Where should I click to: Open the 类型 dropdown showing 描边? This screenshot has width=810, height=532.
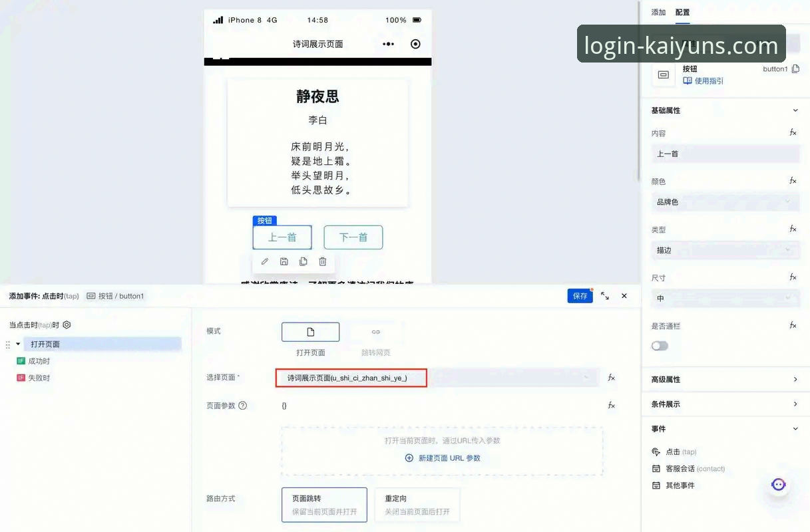coord(725,250)
